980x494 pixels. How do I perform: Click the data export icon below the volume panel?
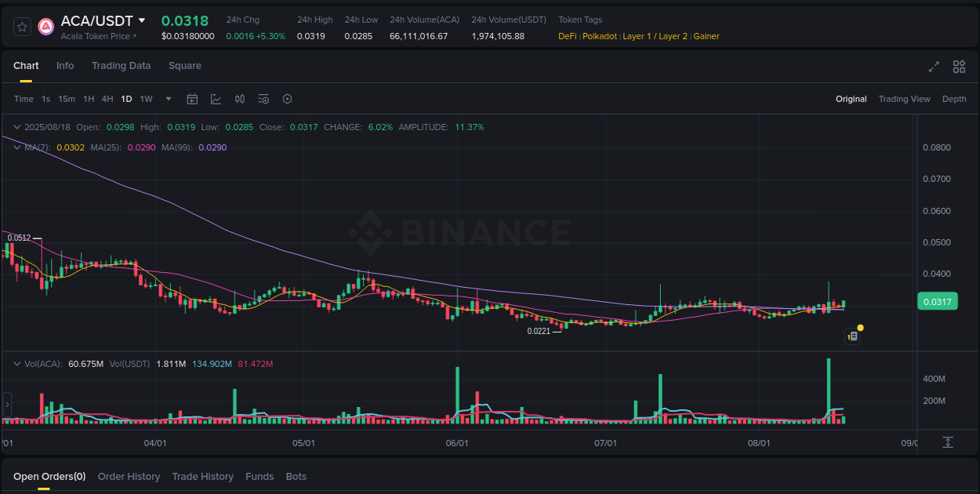coord(948,442)
